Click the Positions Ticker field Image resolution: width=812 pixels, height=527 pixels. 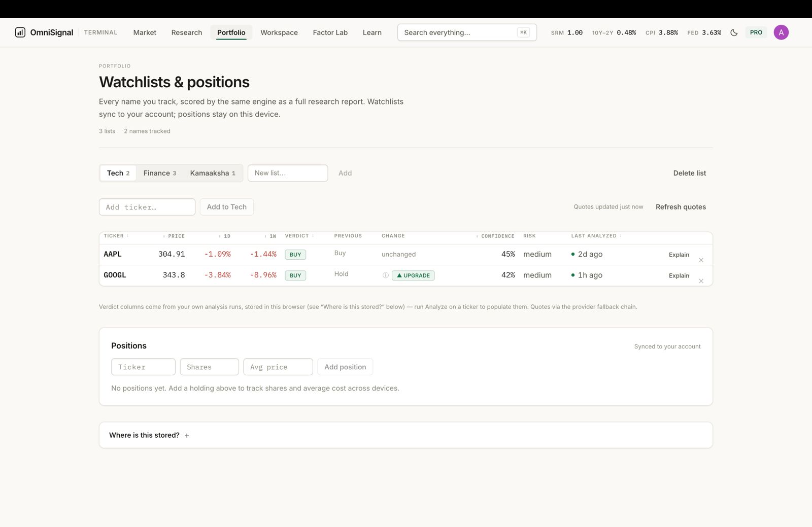click(143, 367)
